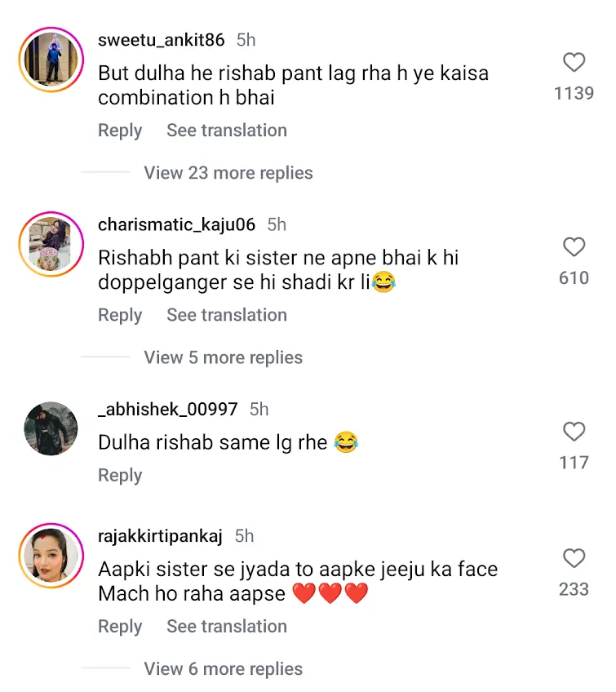Screen dimensions: 616x692
Task: Open charismatic_kaju06's profile avatar
Action: coord(51,244)
